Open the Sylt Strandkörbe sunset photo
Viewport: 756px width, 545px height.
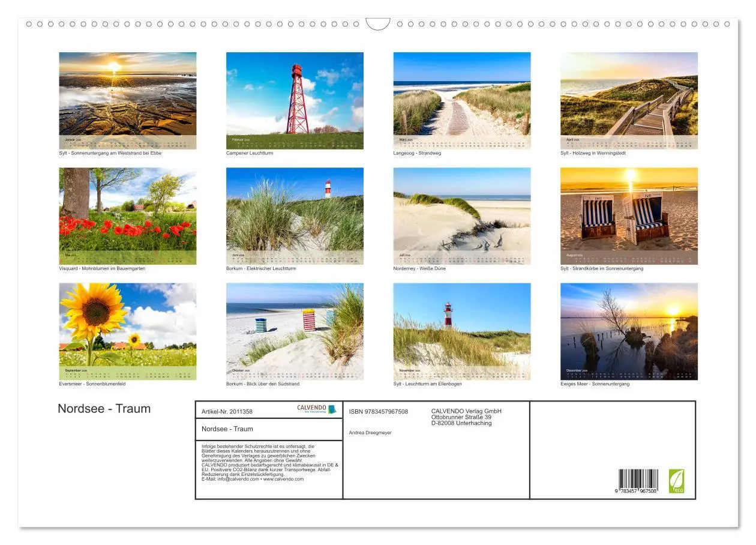pyautogui.click(x=629, y=216)
